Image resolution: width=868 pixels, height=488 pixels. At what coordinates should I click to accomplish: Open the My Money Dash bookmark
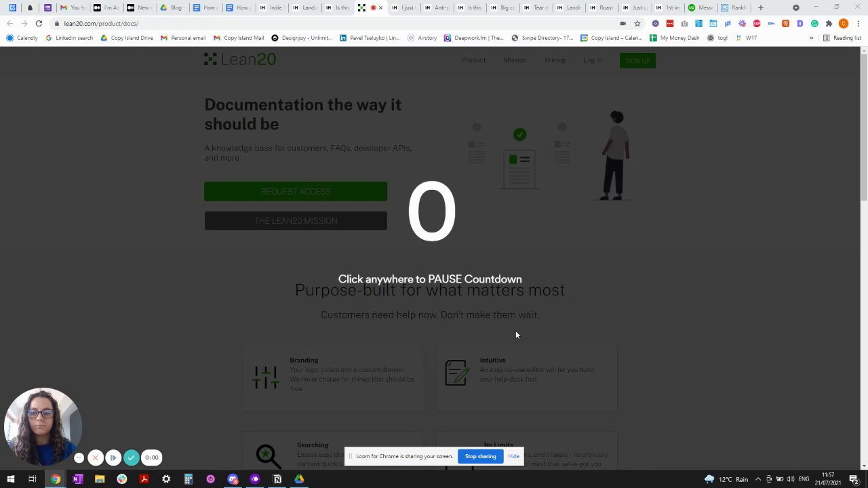(x=675, y=38)
